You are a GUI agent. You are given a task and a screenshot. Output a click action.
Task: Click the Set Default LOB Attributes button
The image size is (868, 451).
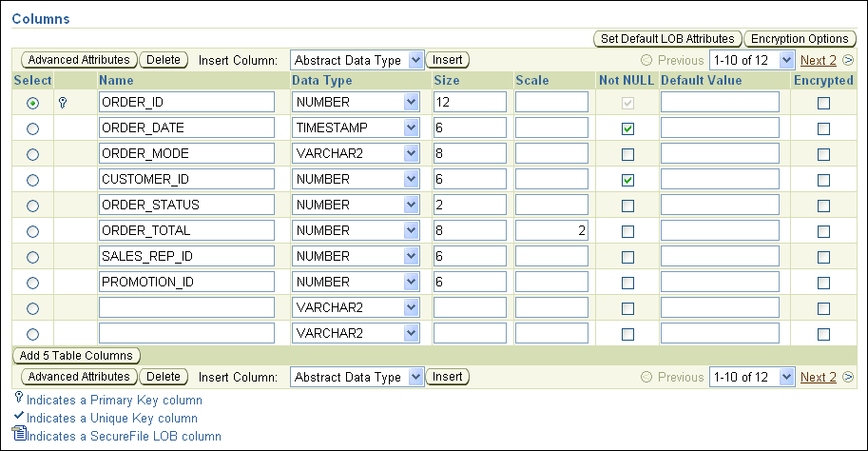[x=667, y=39]
